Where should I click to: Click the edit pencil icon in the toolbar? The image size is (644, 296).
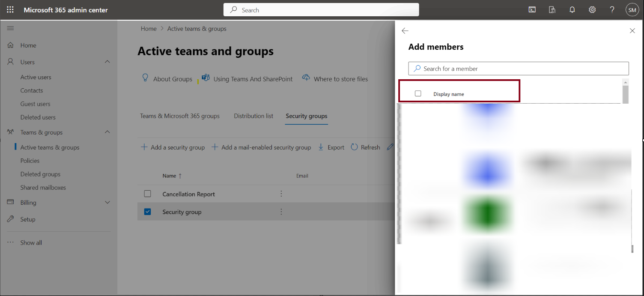tap(390, 147)
